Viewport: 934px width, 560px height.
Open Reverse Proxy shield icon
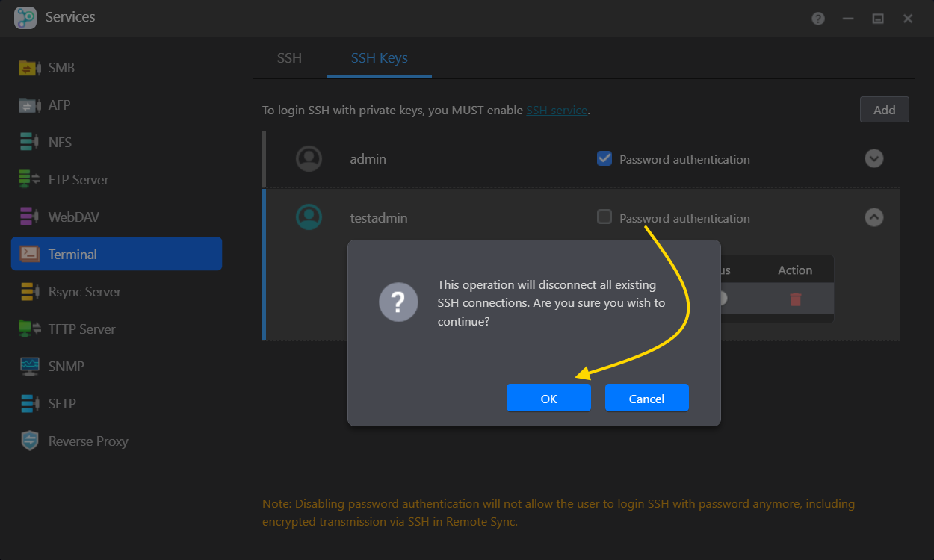pos(29,441)
